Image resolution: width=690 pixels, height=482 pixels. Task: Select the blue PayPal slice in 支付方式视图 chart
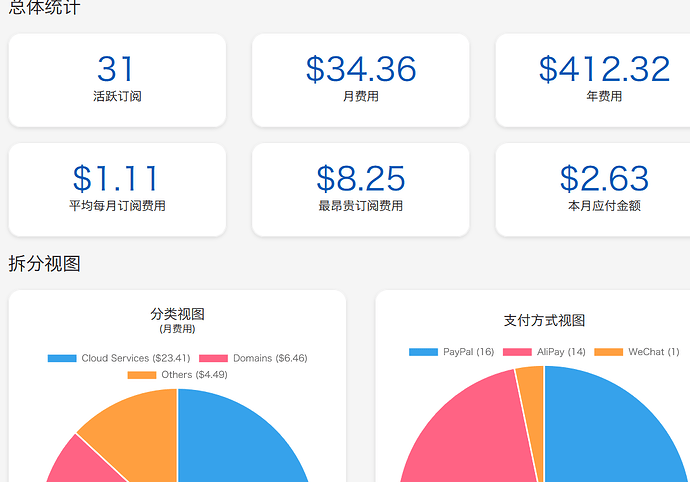coord(610,430)
